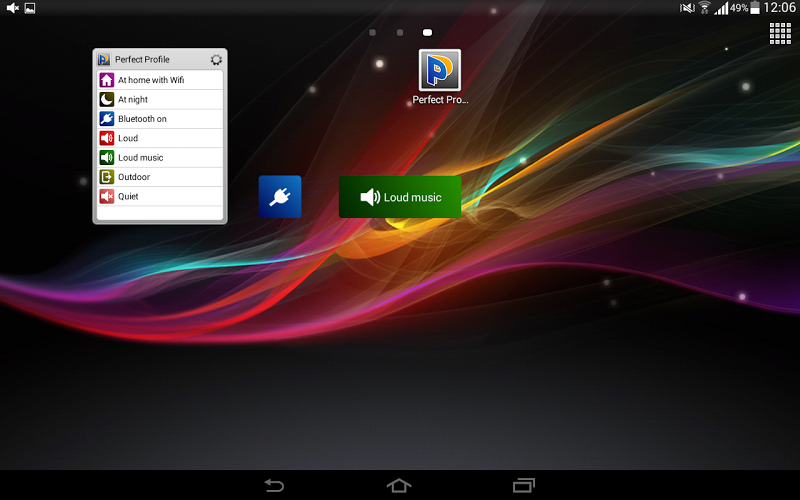Select 'Bluetooth on' profile text
This screenshot has width=800, height=500.
[x=142, y=119]
